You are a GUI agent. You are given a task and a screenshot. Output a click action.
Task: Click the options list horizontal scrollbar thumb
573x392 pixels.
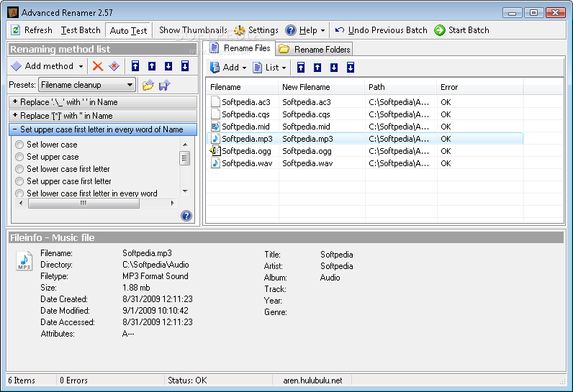(x=84, y=203)
